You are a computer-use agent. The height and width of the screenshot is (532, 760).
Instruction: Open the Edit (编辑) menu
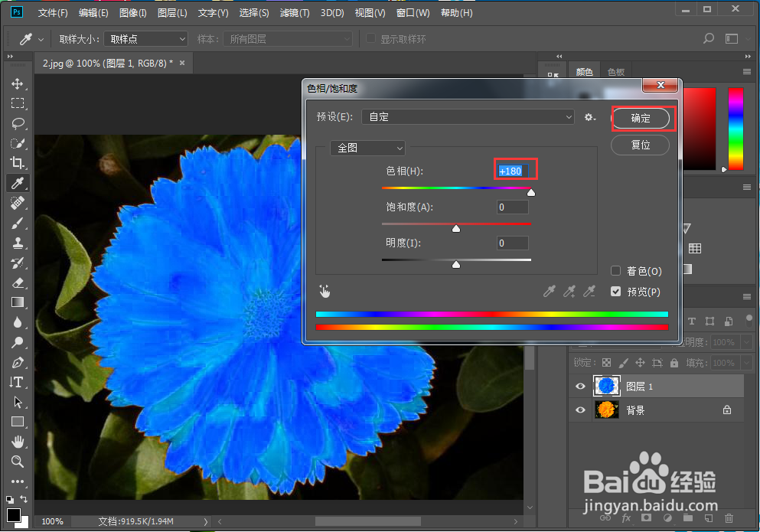(x=93, y=13)
